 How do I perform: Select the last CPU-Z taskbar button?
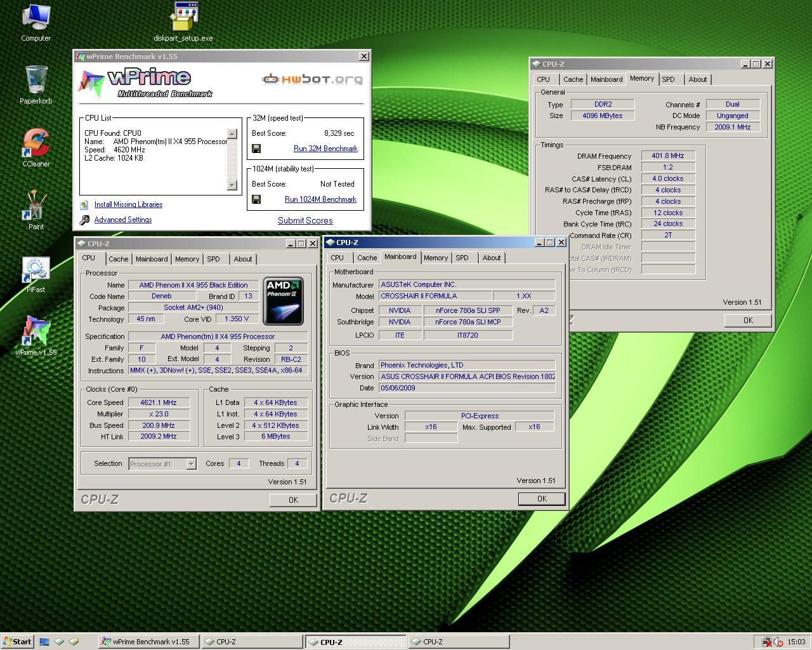[x=459, y=642]
